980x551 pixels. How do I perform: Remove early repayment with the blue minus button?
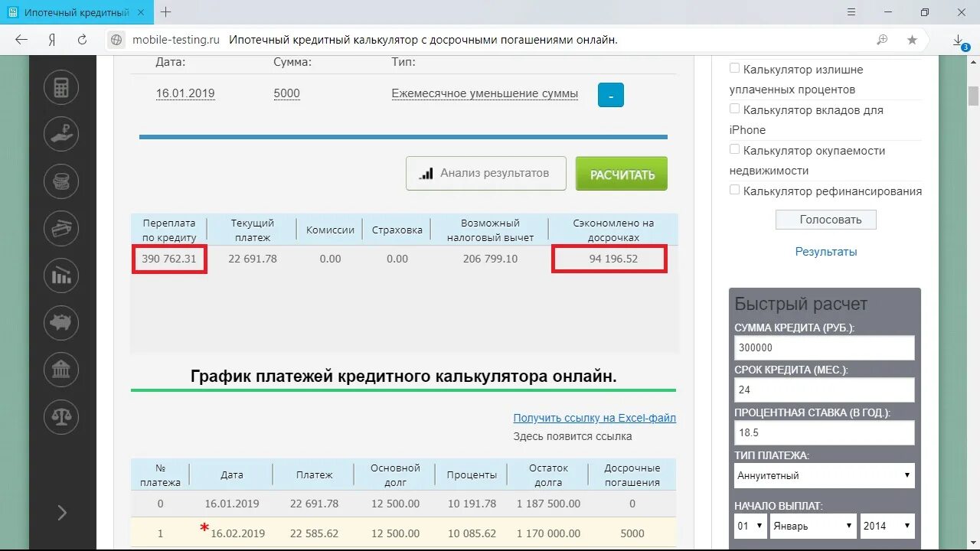[x=610, y=95]
